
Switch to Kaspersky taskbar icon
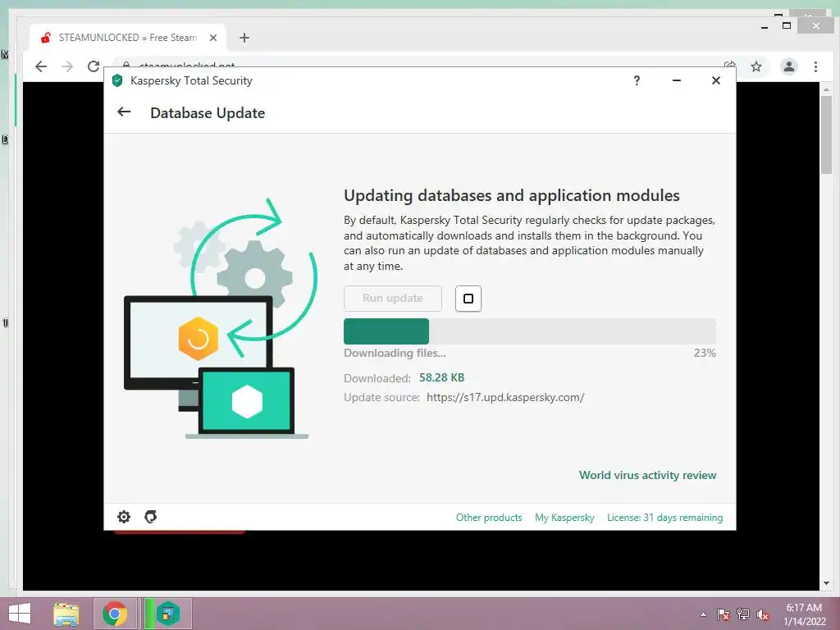(x=167, y=614)
